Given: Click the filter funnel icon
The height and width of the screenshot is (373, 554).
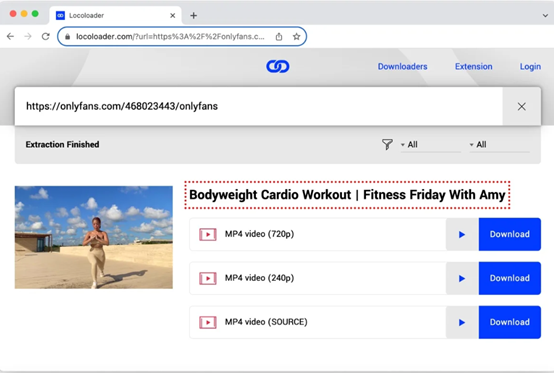Looking at the screenshot, I should (x=387, y=144).
